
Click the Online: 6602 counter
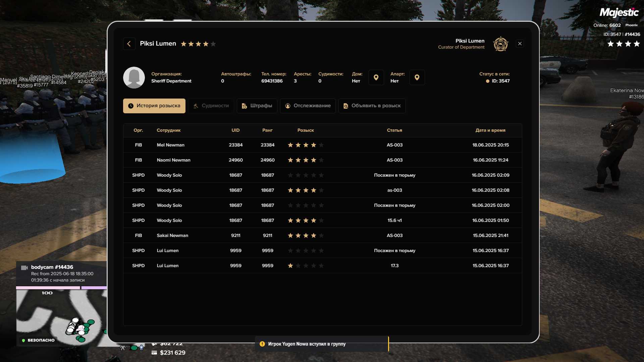607,25
